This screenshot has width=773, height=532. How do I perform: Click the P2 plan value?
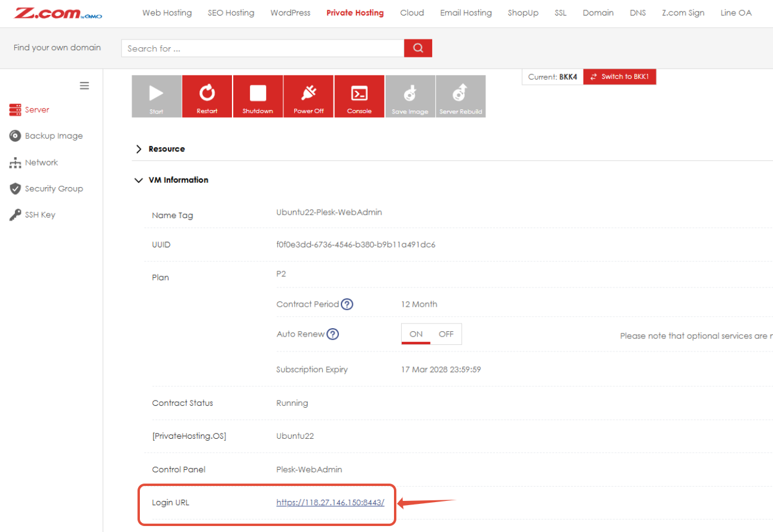pos(281,274)
